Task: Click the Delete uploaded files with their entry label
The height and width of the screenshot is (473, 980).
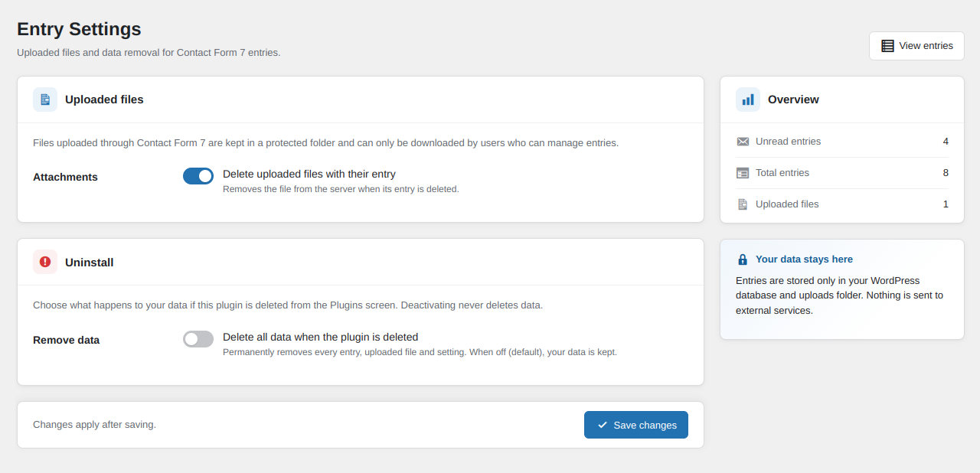Action: (x=309, y=174)
